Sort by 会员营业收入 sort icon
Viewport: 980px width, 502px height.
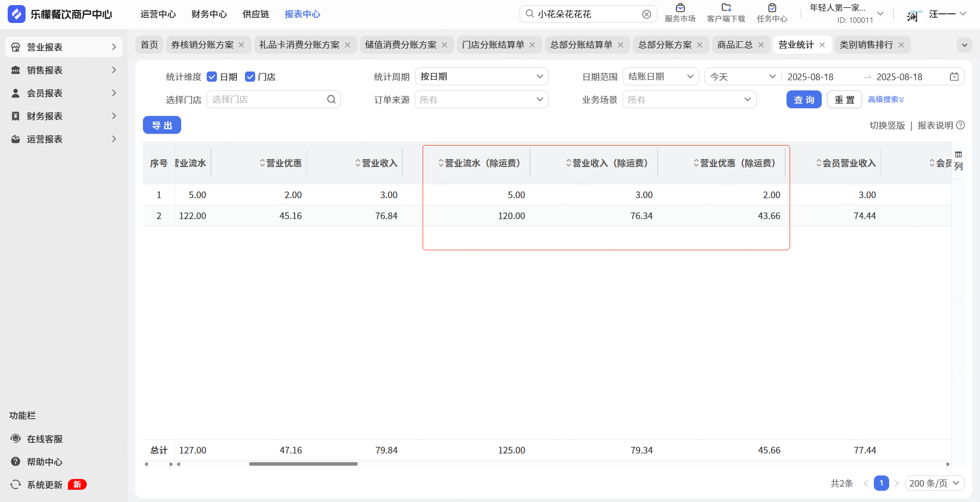(x=819, y=163)
